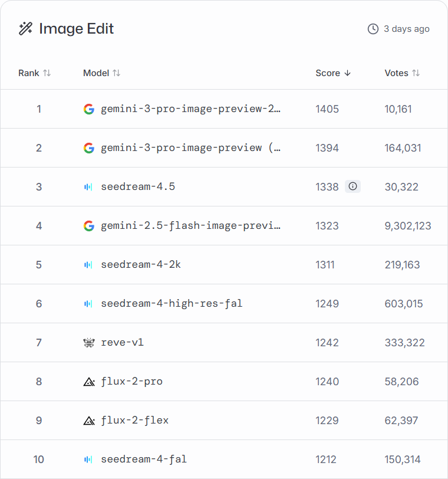Viewport: 448px width, 479px height.
Task: Click the 9,302,123 votes cell
Action: coord(407,226)
